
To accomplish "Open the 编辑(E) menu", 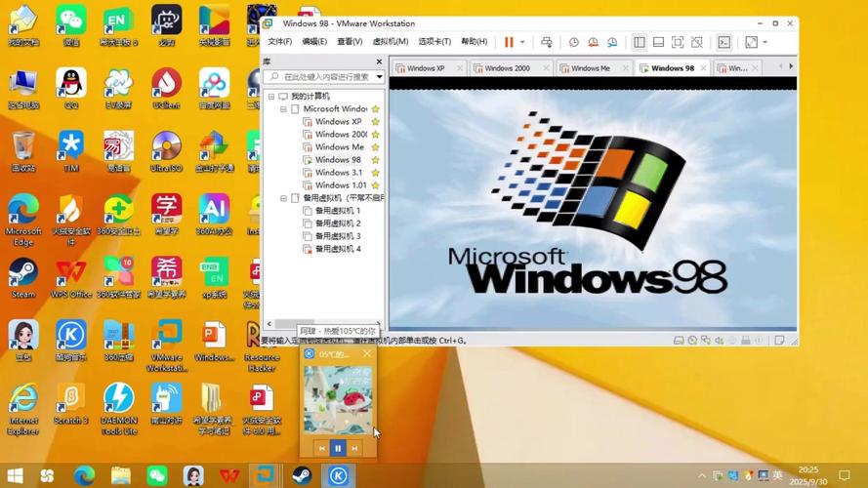I will click(314, 42).
